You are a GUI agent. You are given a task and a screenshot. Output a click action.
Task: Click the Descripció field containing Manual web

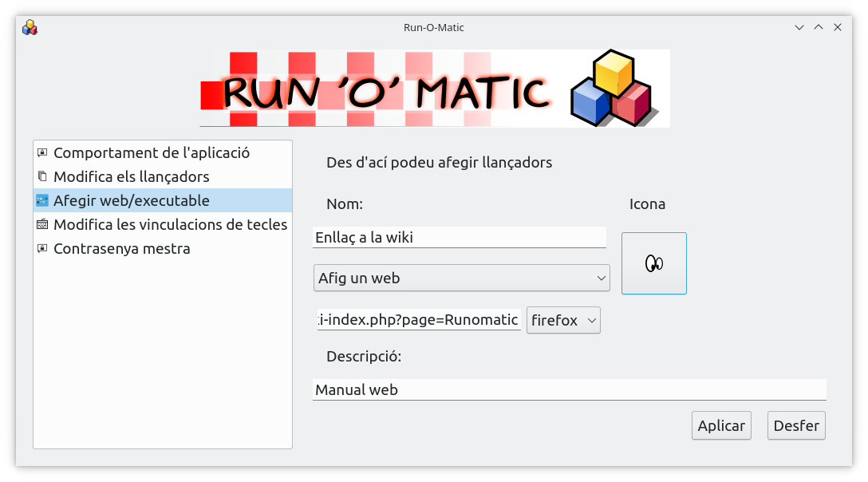click(x=570, y=389)
